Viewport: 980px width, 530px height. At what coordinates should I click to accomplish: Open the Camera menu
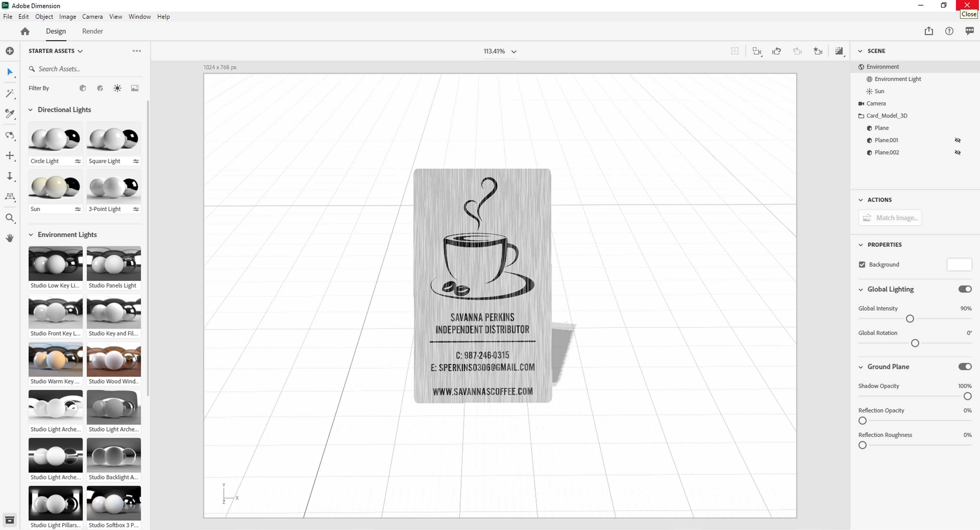click(x=93, y=17)
